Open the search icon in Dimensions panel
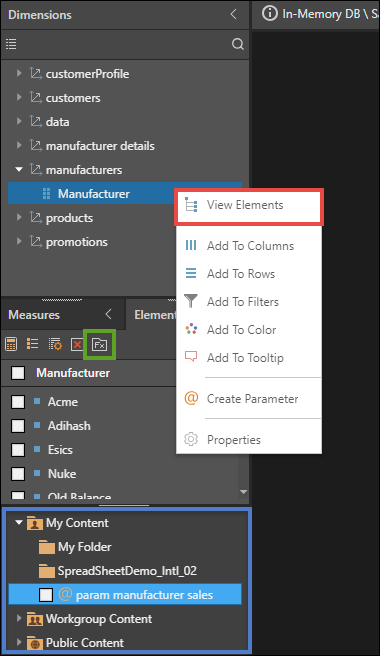Screen dimensions: 380x656 tap(238, 44)
